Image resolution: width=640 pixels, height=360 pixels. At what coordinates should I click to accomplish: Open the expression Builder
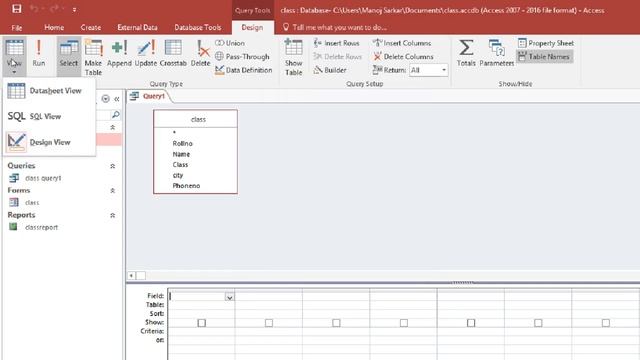[x=330, y=70]
